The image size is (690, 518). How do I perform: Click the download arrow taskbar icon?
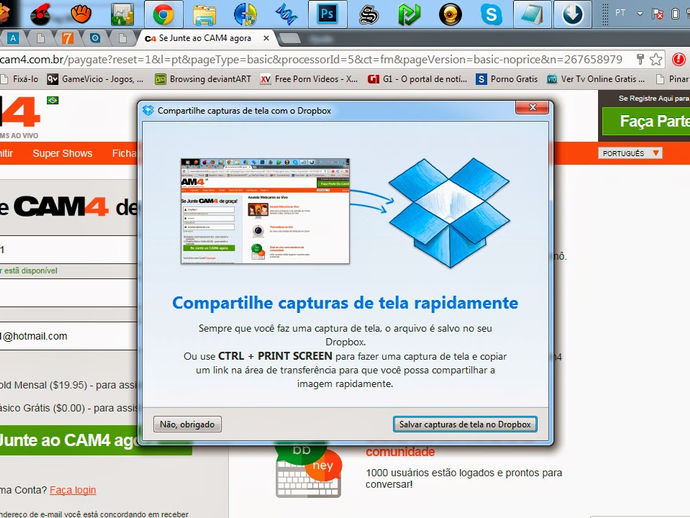click(x=573, y=14)
